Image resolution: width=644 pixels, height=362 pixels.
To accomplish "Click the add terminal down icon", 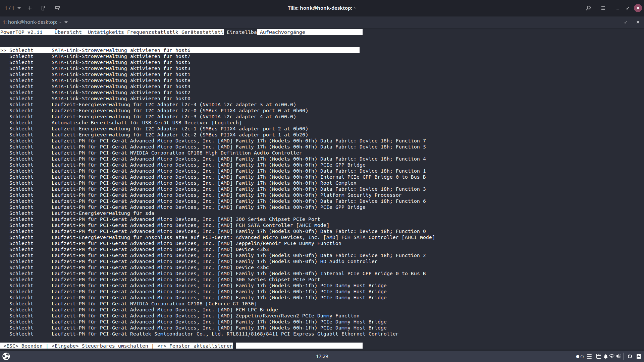I will pyautogui.click(x=57, y=8).
